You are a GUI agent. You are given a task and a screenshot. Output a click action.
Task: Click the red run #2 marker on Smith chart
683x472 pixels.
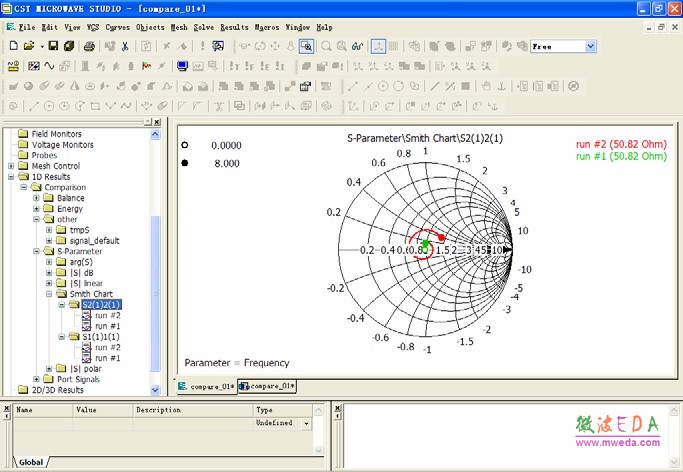pyautogui.click(x=441, y=237)
